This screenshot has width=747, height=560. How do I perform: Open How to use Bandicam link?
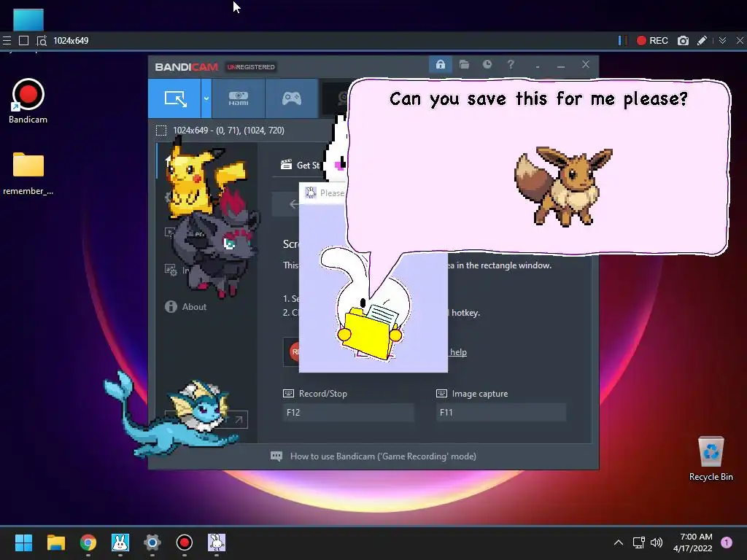coord(383,456)
